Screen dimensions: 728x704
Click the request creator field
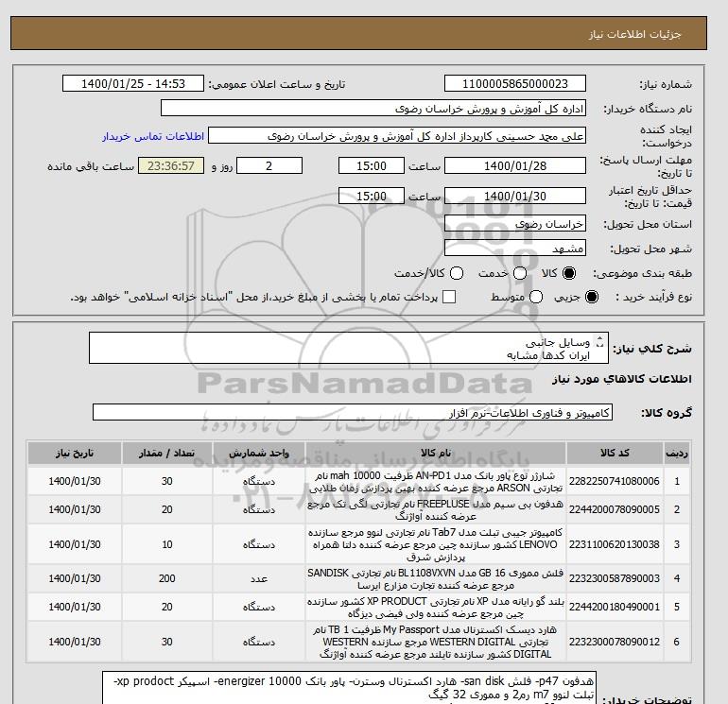(397, 136)
